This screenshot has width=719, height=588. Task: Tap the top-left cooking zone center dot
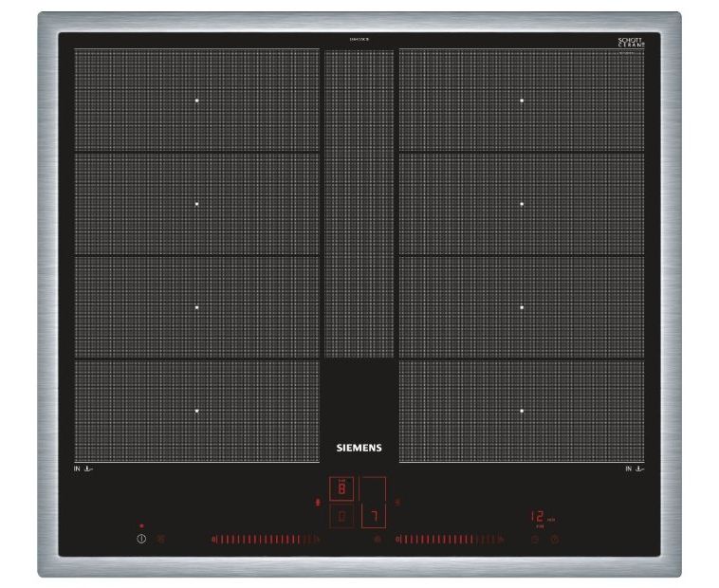click(197, 100)
